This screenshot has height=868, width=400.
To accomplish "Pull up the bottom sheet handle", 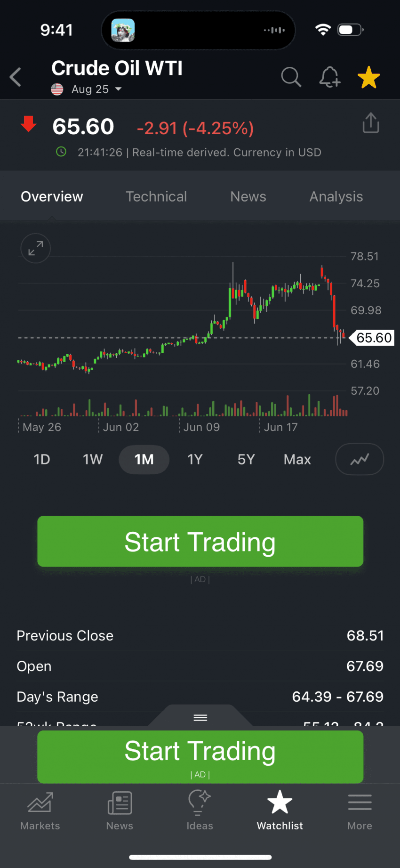I will click(200, 717).
